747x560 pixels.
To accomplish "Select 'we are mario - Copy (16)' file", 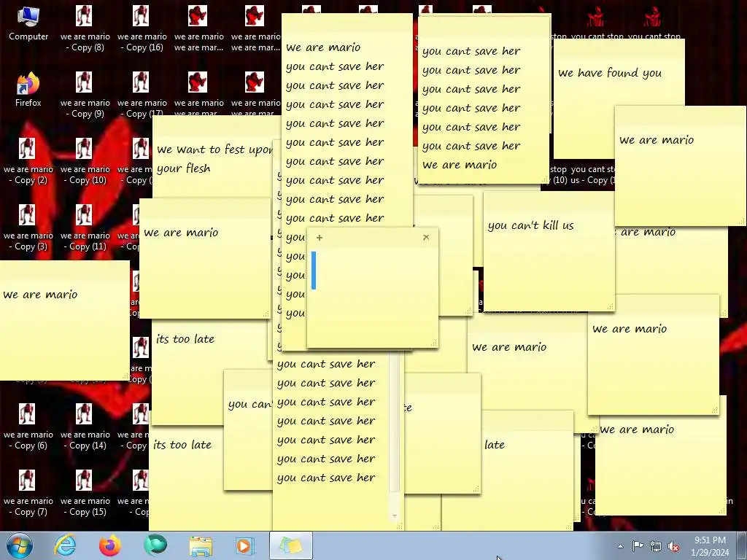I will 142,28.
